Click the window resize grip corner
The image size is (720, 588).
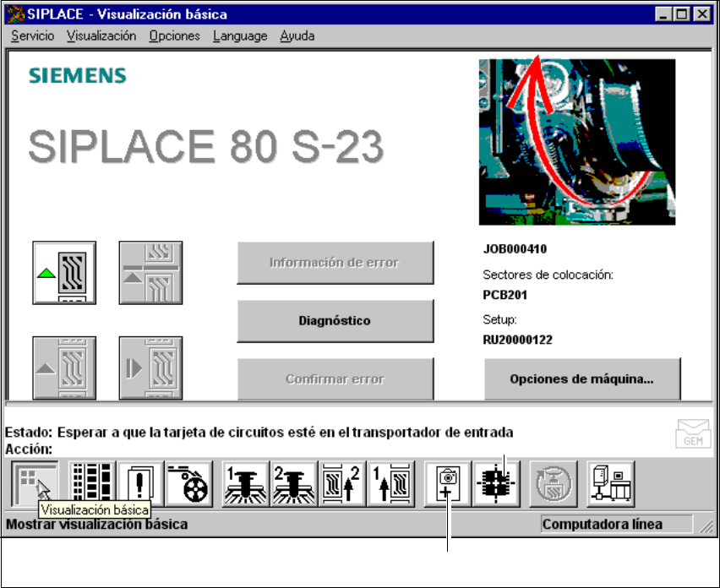point(706,525)
